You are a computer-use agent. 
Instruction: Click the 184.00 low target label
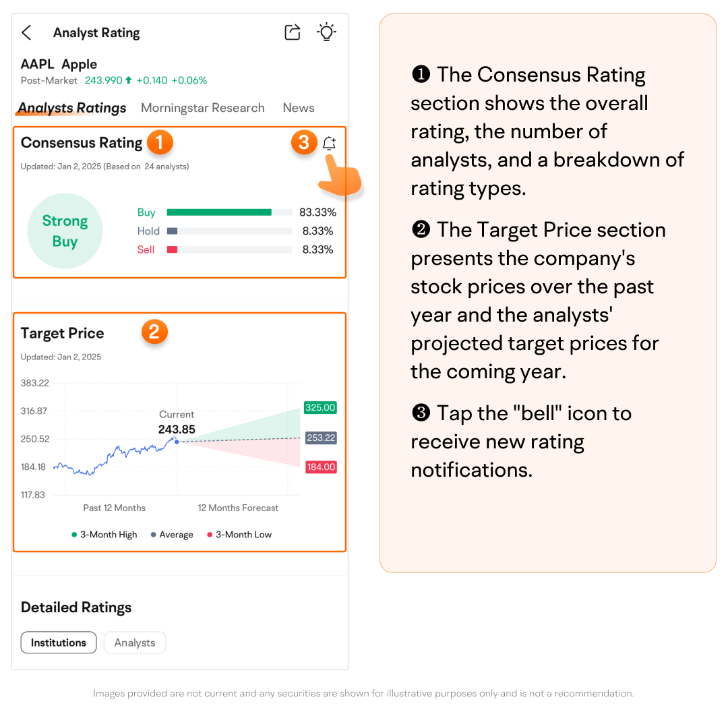point(320,467)
